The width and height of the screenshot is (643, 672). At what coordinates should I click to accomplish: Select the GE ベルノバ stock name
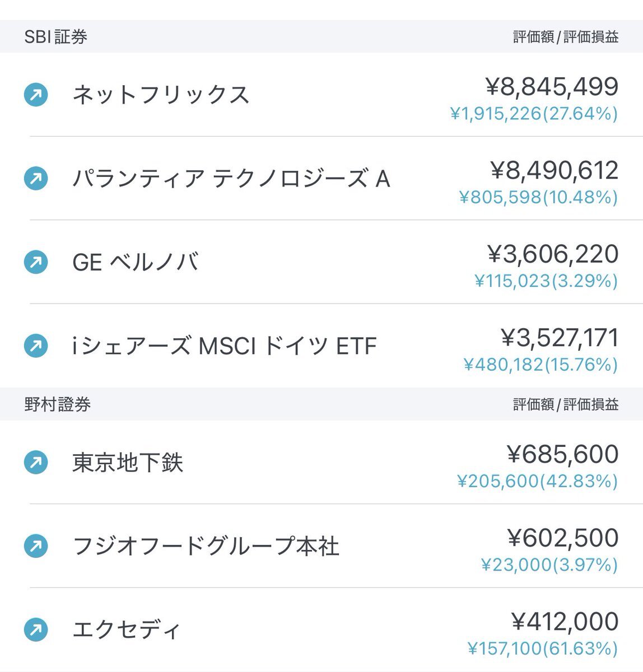136,262
